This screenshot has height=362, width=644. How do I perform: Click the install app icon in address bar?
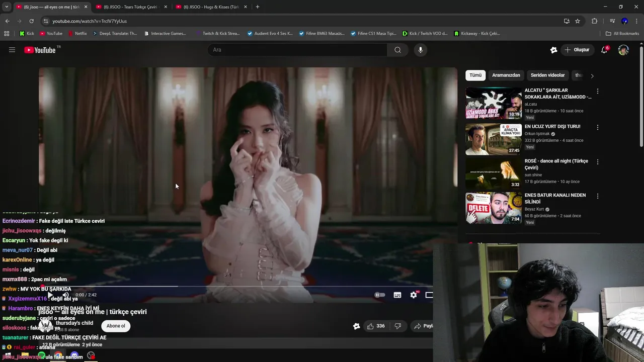(567, 21)
